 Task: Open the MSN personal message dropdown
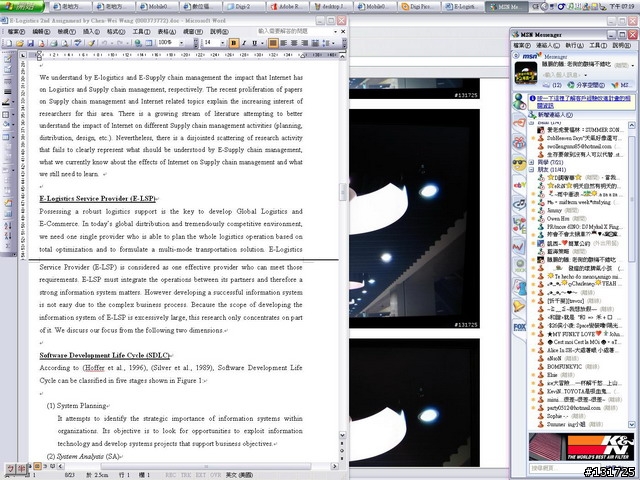586,75
